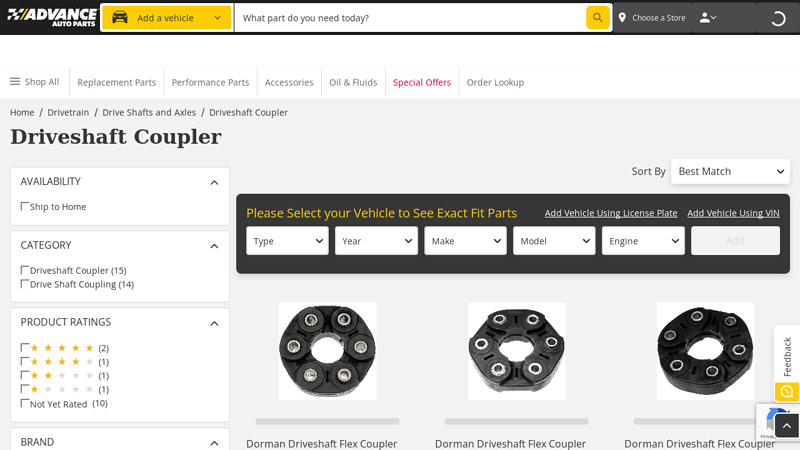Click the yellow feedback chat icon
The height and width of the screenshot is (450, 800).
point(787,391)
